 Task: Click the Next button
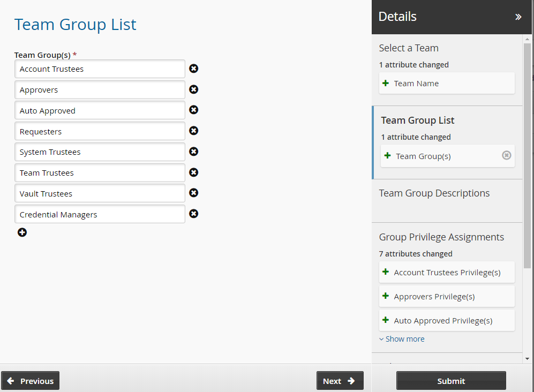tap(340, 381)
